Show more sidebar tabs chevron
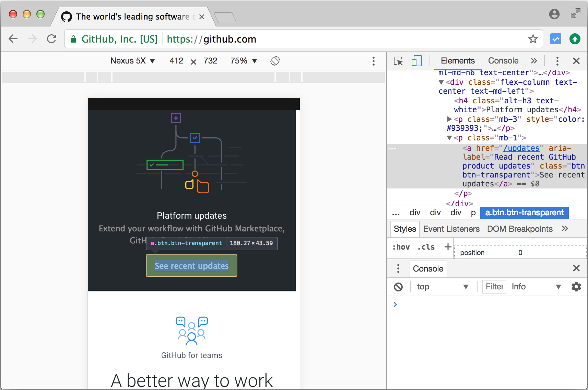 (565, 229)
